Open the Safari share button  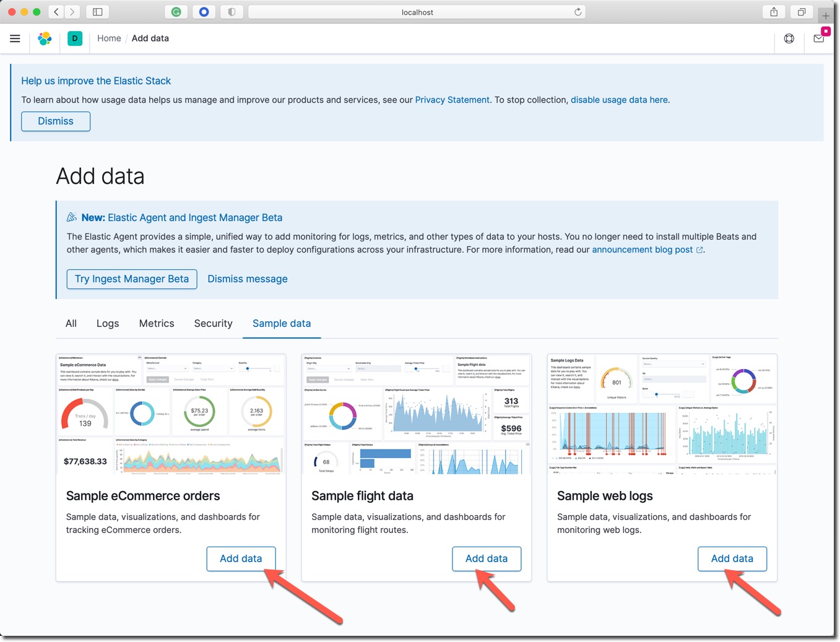tap(774, 12)
